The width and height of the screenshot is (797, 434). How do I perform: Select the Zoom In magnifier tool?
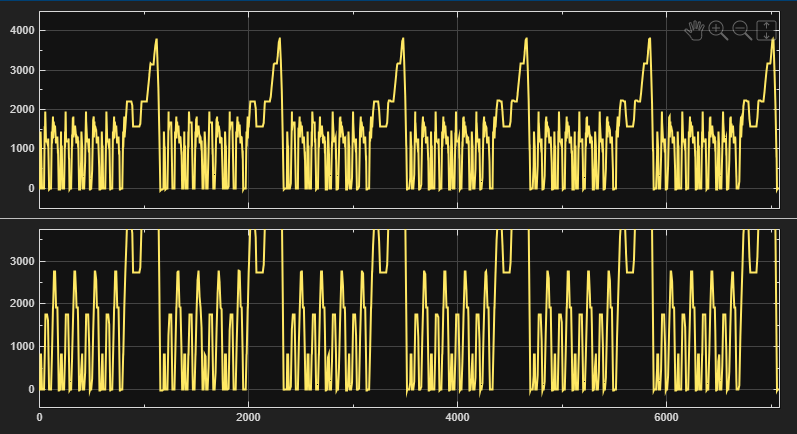tap(718, 30)
